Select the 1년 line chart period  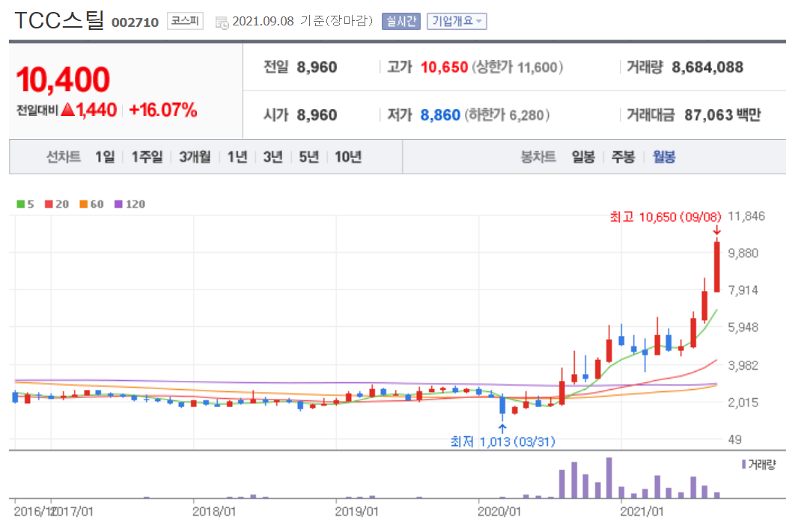(x=237, y=157)
